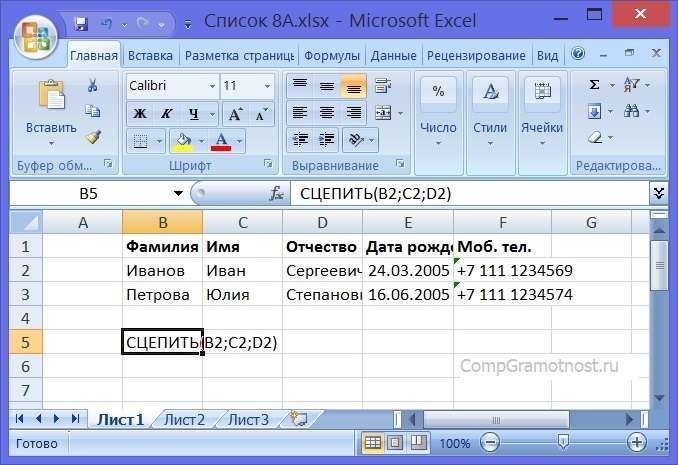Insert a new worksheet tab
This screenshot has width=678, height=465.
click(x=299, y=418)
